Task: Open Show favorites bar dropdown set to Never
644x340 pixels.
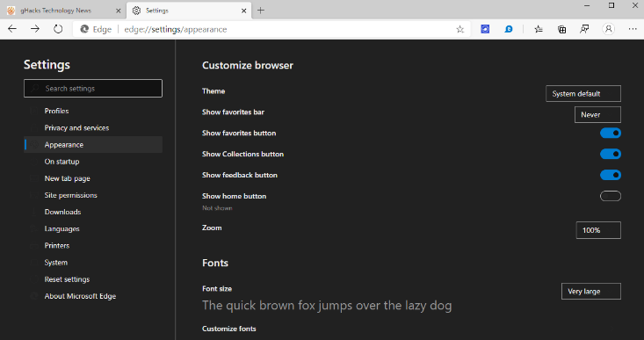Action: point(597,114)
